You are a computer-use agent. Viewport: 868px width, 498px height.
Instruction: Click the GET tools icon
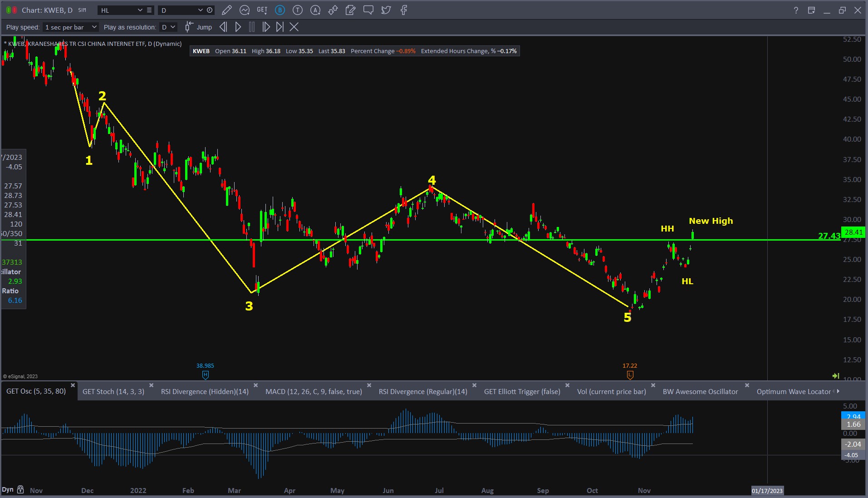pos(262,10)
